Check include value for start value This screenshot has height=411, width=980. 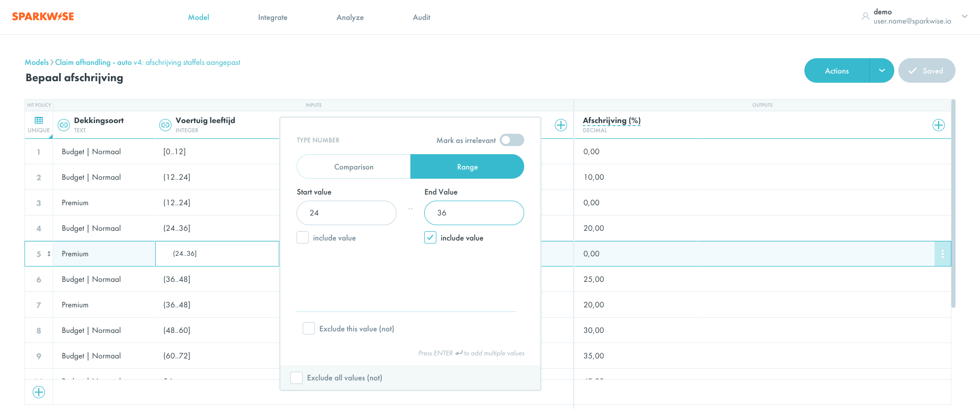[303, 238]
